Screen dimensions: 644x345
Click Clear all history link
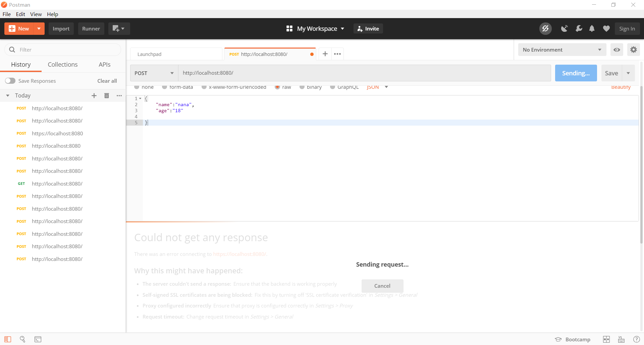coord(107,81)
